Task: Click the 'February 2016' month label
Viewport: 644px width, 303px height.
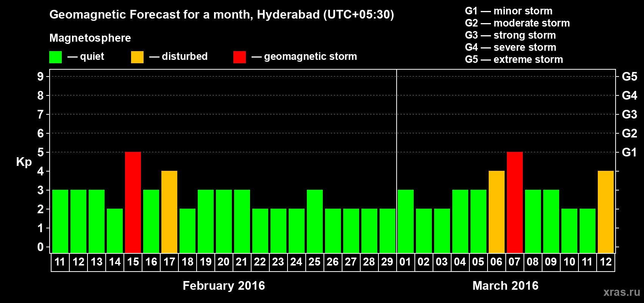Action: click(224, 286)
